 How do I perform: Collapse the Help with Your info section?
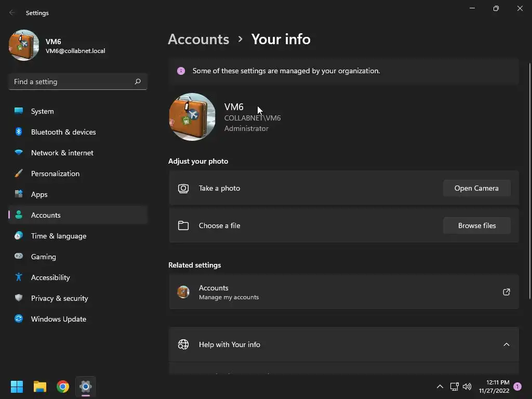click(x=507, y=344)
